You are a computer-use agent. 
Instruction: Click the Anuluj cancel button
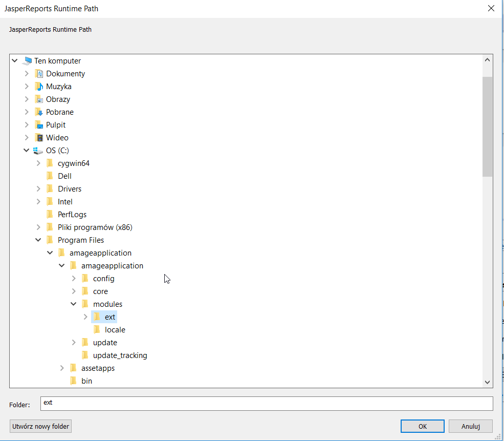coord(470,426)
